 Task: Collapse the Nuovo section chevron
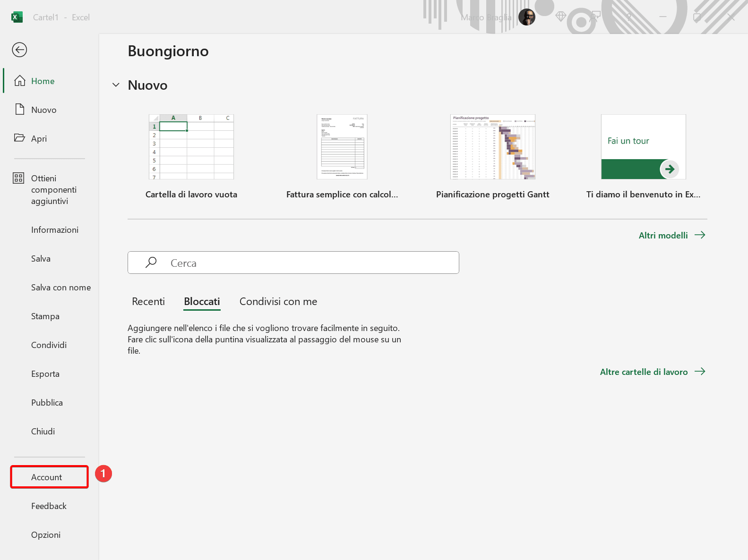tap(116, 85)
